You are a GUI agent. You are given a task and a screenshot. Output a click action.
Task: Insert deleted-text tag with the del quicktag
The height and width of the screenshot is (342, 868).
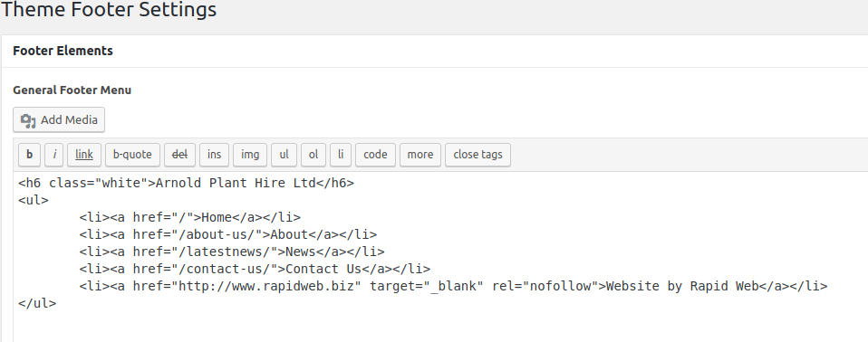point(179,155)
